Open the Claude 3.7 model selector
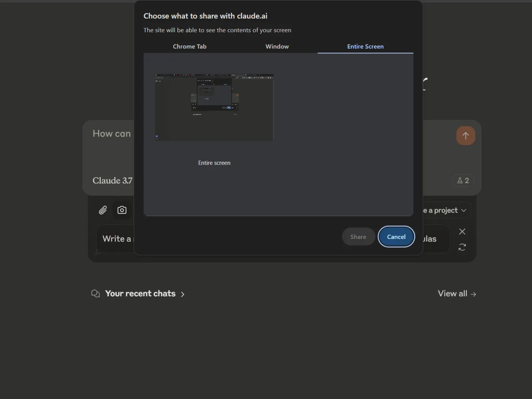 coord(112,180)
